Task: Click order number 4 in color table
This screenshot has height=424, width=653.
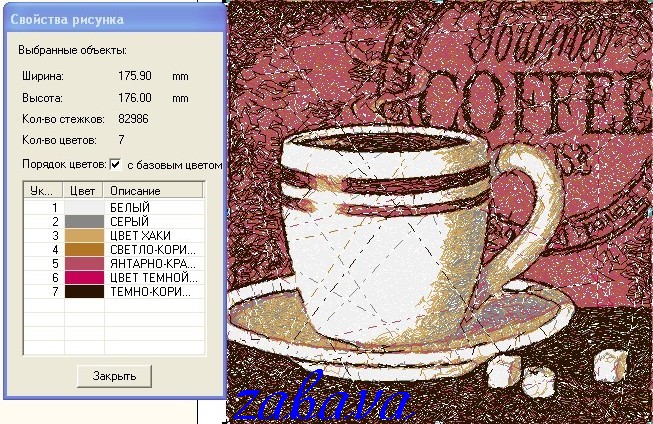Action: pyautogui.click(x=55, y=249)
